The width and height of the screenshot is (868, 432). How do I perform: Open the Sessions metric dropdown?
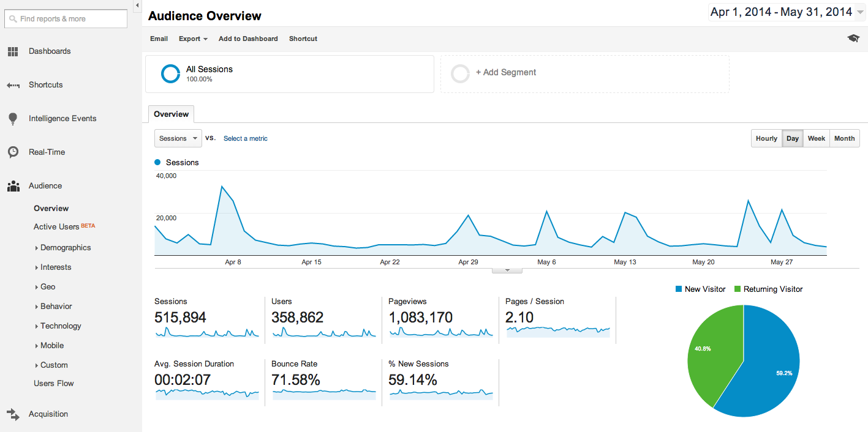(178, 138)
